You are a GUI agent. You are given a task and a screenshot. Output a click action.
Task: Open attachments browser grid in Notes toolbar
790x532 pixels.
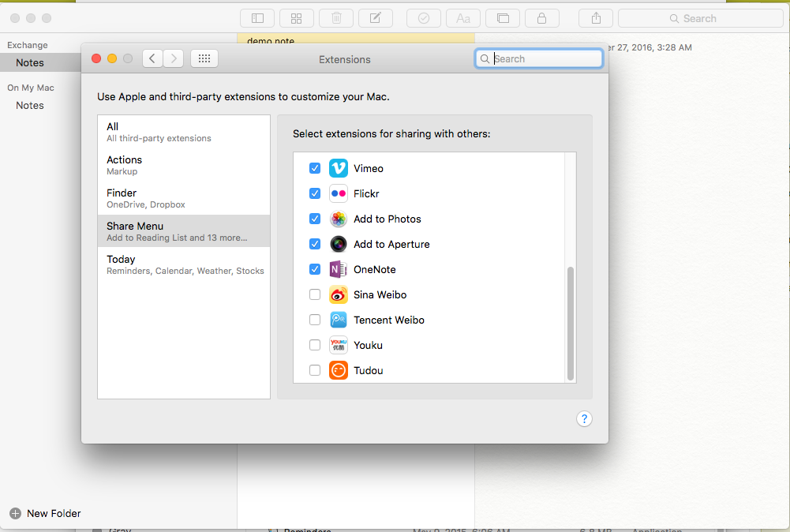(296, 19)
